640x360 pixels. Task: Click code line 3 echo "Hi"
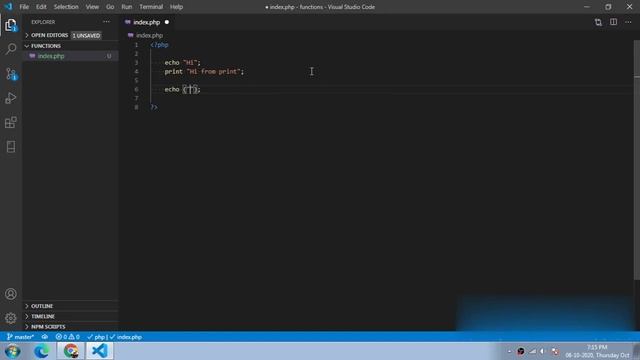pos(182,62)
